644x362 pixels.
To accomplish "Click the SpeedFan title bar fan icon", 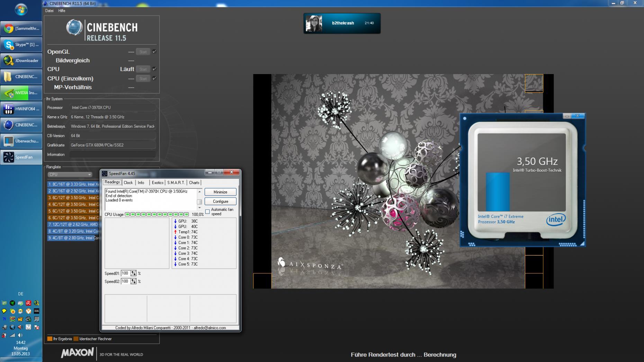I will 105,173.
